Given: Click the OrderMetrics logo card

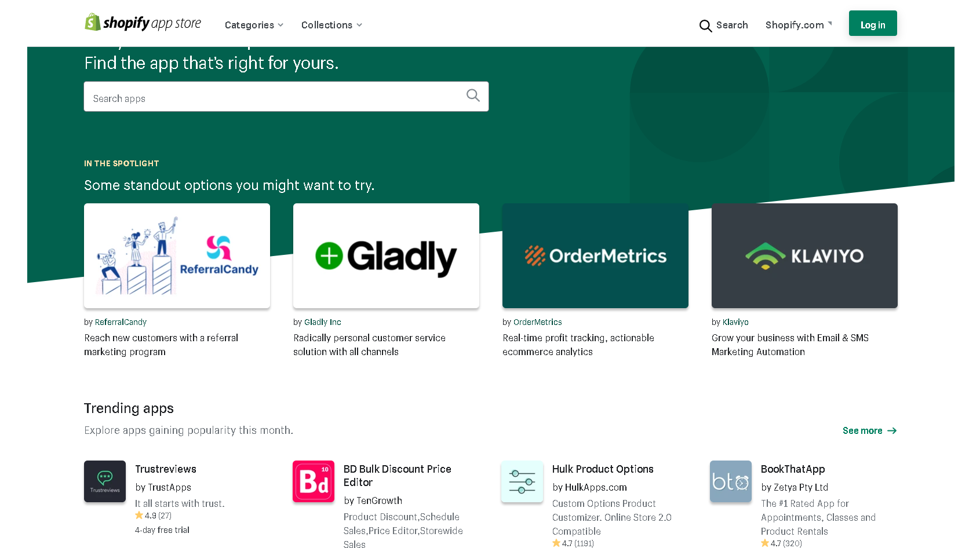Looking at the screenshot, I should click(595, 255).
